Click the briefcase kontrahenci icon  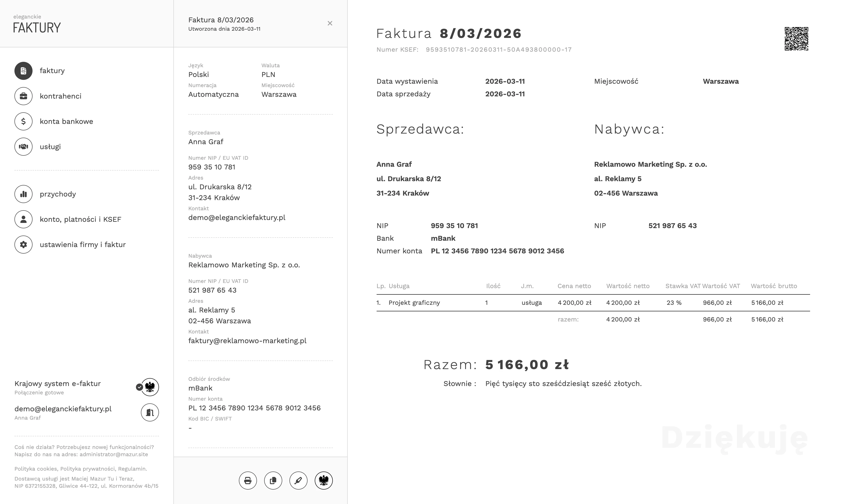(x=23, y=96)
